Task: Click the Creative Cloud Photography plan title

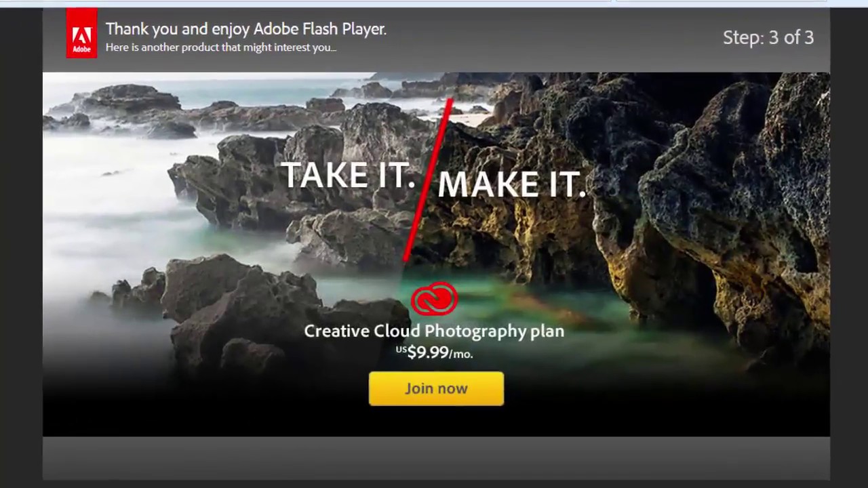Action: point(434,331)
